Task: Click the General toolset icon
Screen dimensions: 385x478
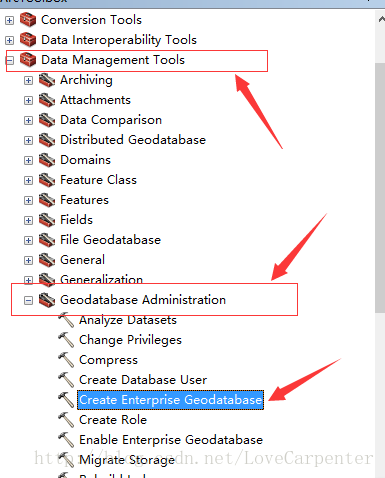Action: tap(47, 260)
